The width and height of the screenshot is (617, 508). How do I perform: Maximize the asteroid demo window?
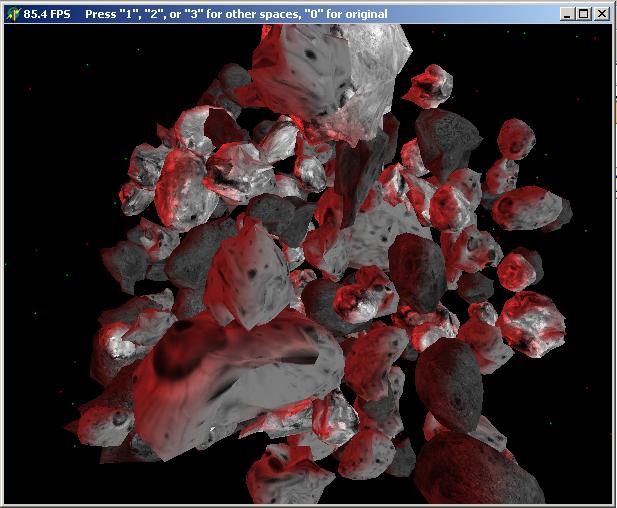point(584,14)
